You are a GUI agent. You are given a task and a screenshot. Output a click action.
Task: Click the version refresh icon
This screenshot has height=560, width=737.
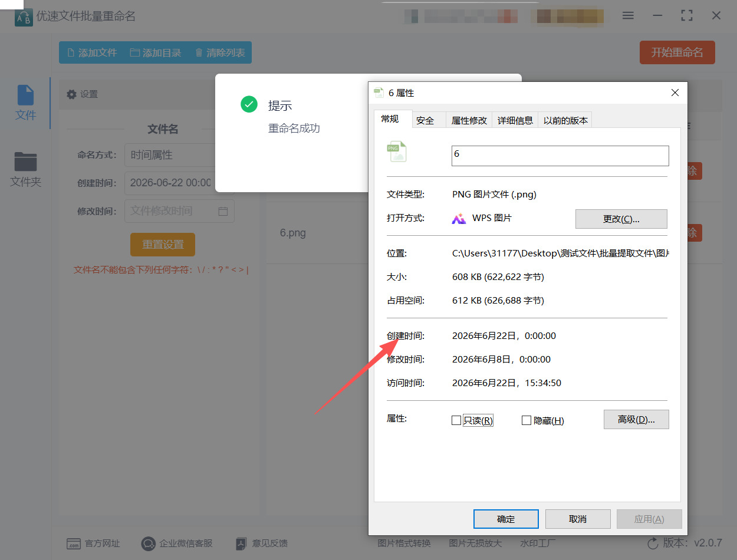pos(653,543)
